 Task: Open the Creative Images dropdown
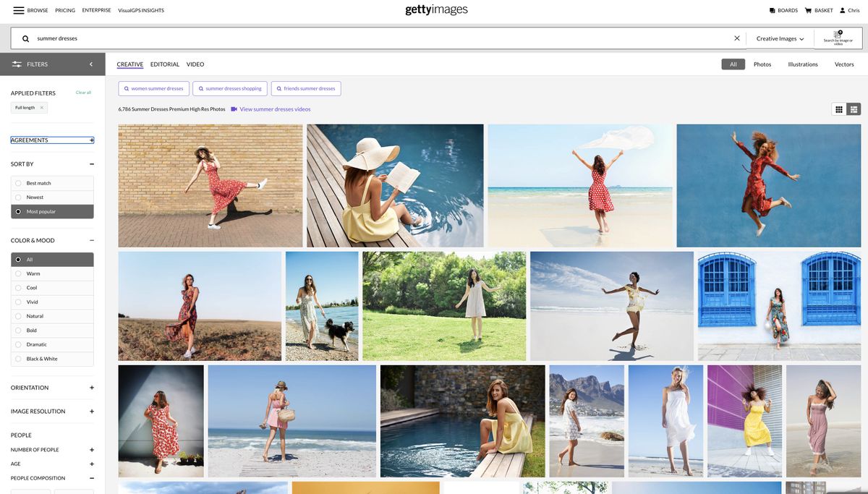pos(778,37)
